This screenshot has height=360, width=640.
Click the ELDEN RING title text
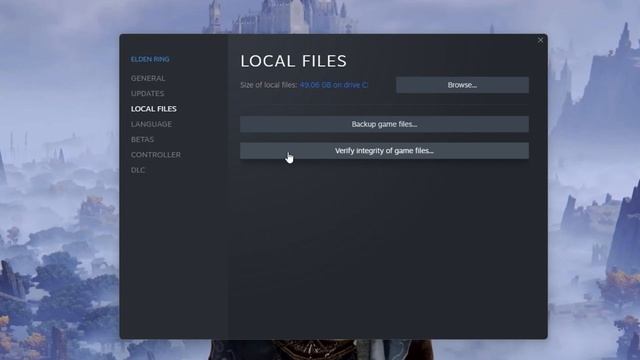pyautogui.click(x=150, y=59)
